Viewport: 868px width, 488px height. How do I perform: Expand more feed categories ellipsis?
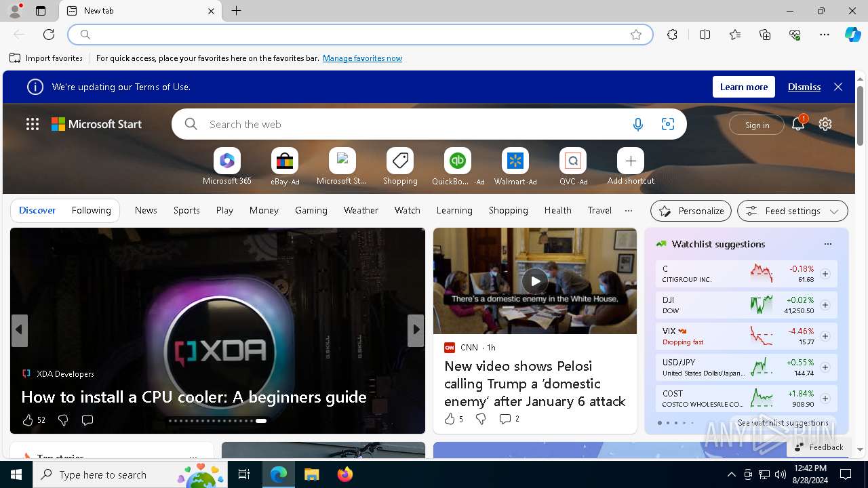click(x=629, y=211)
